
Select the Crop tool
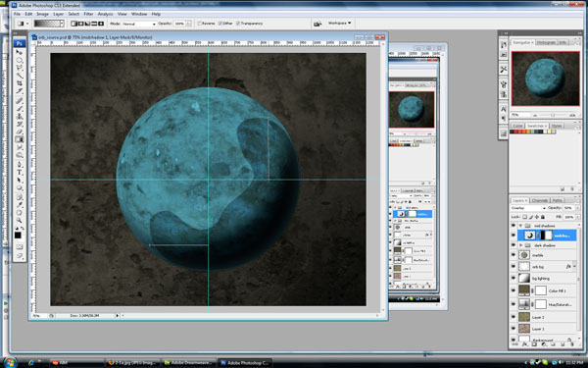point(19,83)
